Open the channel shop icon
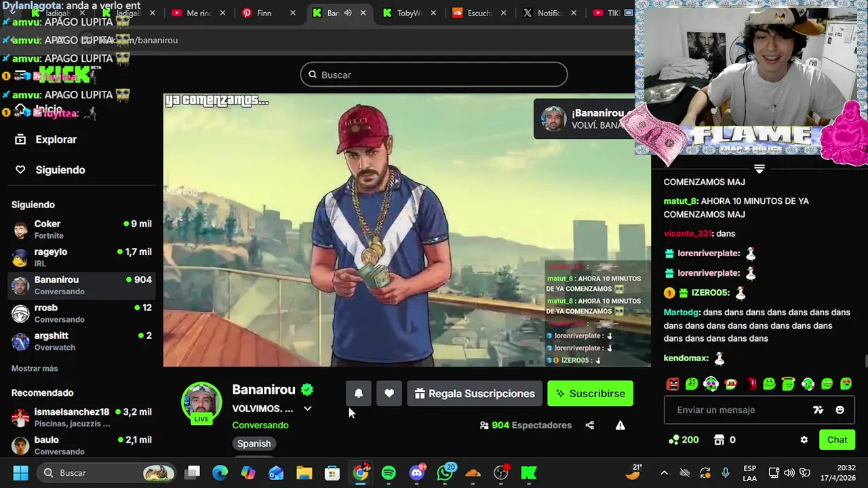 click(719, 440)
